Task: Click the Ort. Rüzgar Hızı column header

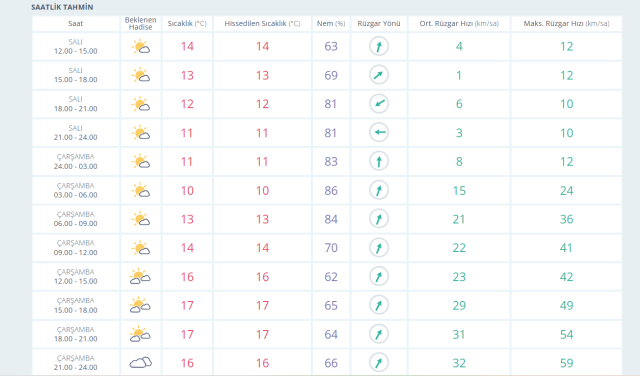Action: pyautogui.click(x=459, y=24)
